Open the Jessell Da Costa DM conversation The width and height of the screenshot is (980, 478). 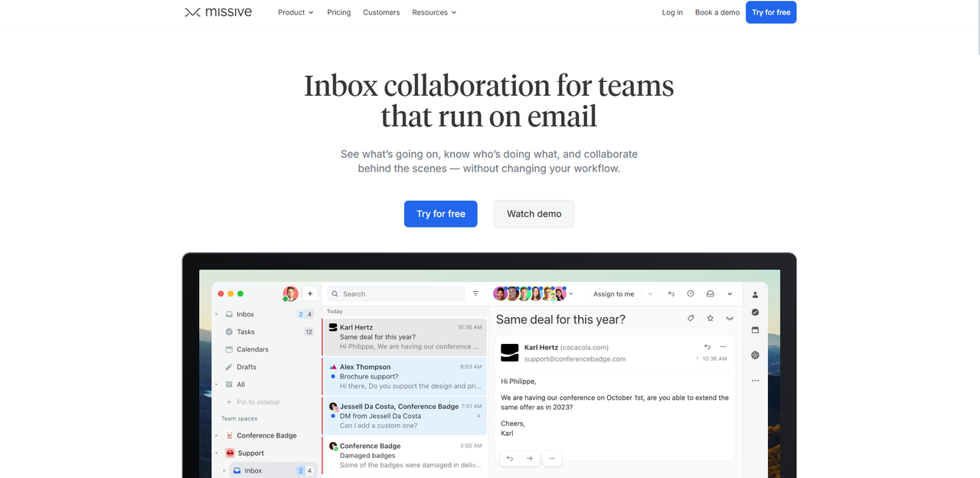(x=404, y=416)
